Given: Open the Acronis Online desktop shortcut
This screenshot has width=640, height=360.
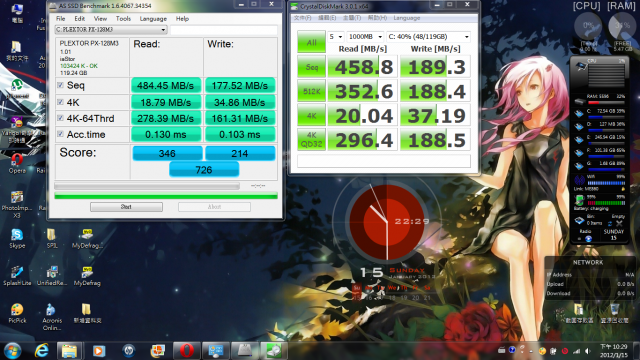Looking at the screenshot, I should coord(52,317).
